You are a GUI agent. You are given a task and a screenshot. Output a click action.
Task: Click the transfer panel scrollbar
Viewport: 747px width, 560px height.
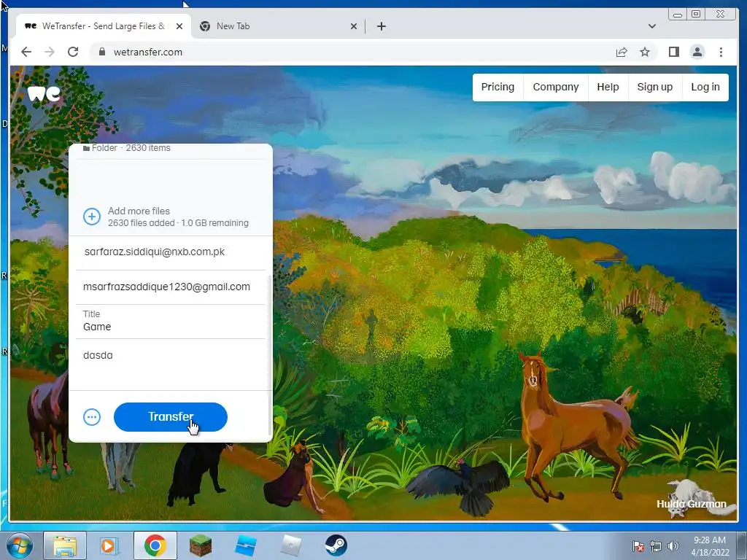pos(270,355)
